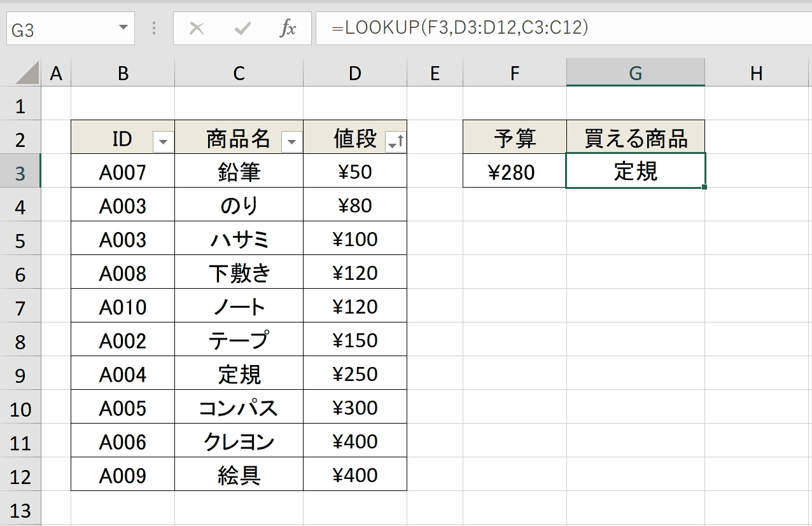Open the ID column filter dropdown
The image size is (812, 526).
pyautogui.click(x=163, y=142)
